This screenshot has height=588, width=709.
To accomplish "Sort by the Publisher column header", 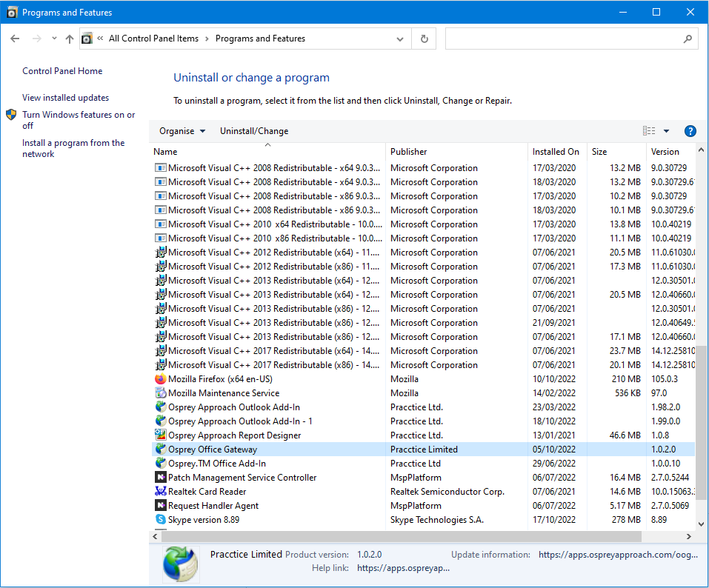I will [x=456, y=151].
